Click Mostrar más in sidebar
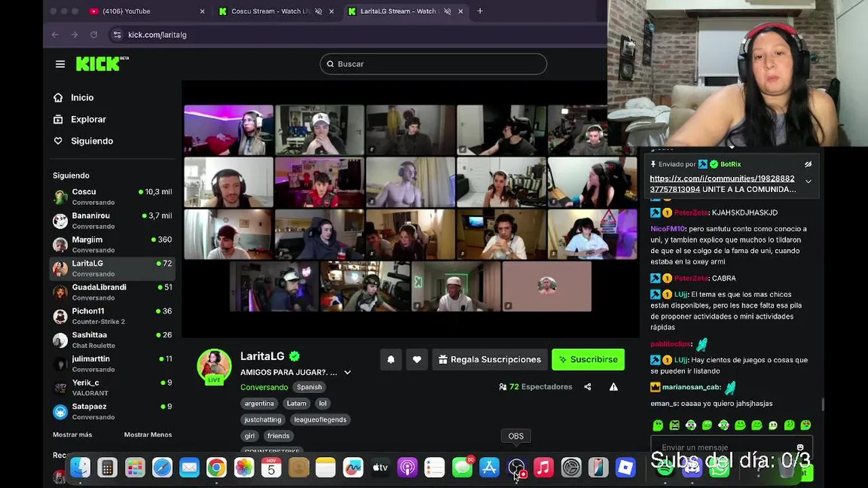 tap(73, 434)
